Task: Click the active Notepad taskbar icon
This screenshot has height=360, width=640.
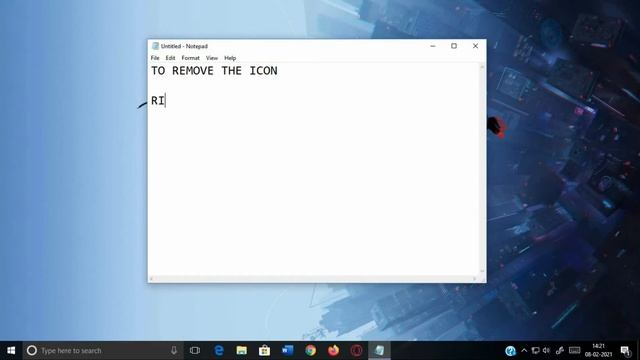Action: pos(379,351)
